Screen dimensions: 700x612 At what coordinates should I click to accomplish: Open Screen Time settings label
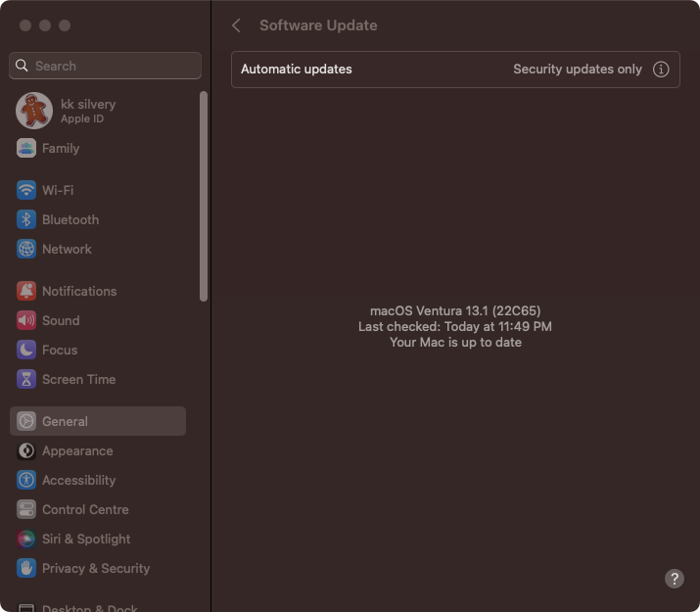[79, 379]
